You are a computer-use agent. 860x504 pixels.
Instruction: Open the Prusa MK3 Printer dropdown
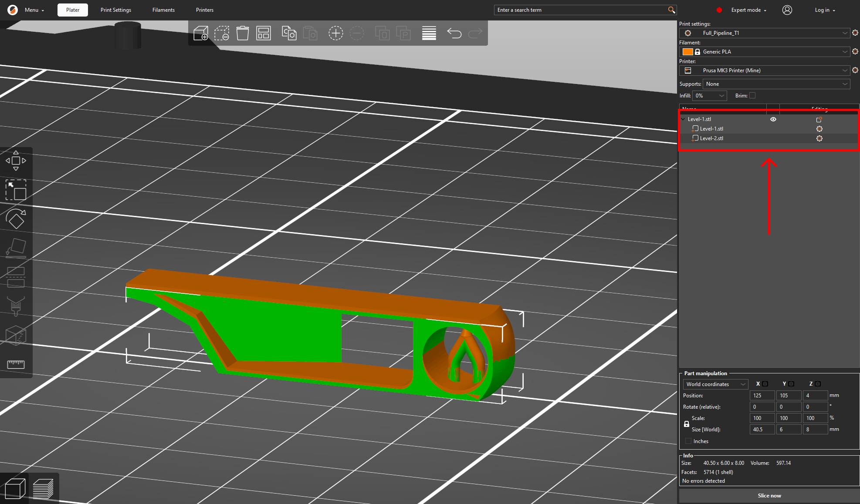pos(765,71)
